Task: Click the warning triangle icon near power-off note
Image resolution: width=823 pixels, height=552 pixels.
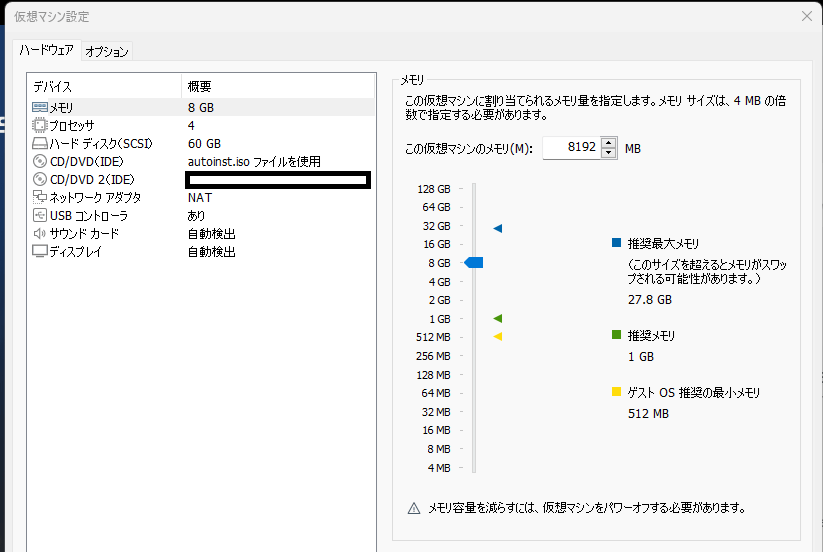Action: (414, 508)
